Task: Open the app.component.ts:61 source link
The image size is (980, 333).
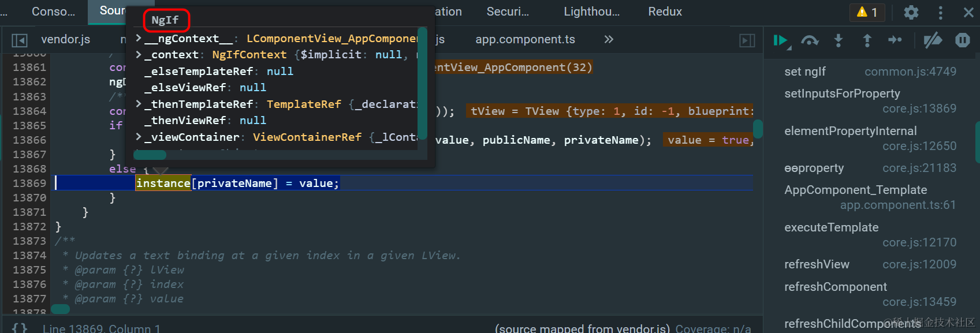Action: click(898, 205)
